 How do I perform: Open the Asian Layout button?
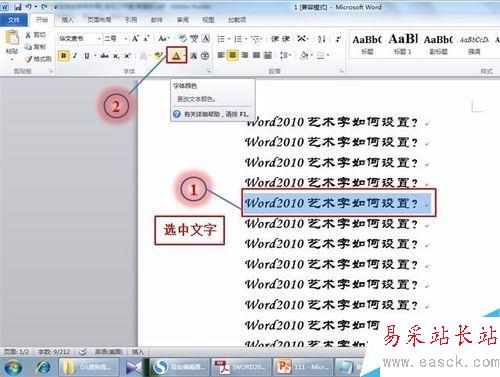(x=302, y=39)
